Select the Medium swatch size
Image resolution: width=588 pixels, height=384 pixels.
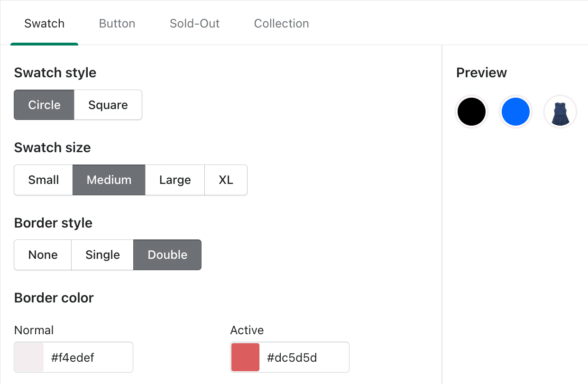[109, 180]
